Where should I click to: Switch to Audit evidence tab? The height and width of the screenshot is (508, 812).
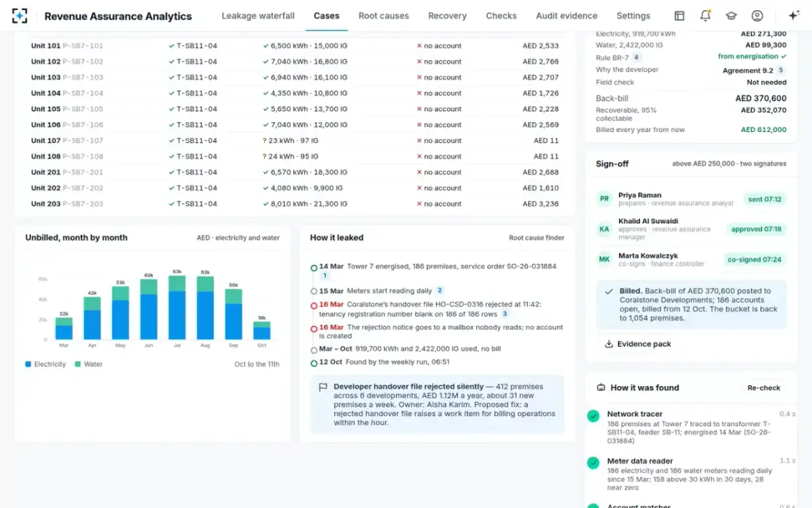[566, 16]
